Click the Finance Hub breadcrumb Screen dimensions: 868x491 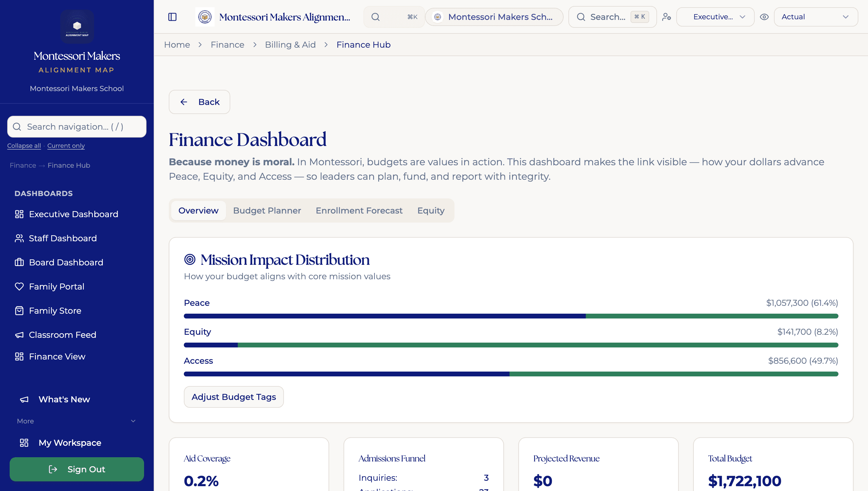point(363,45)
